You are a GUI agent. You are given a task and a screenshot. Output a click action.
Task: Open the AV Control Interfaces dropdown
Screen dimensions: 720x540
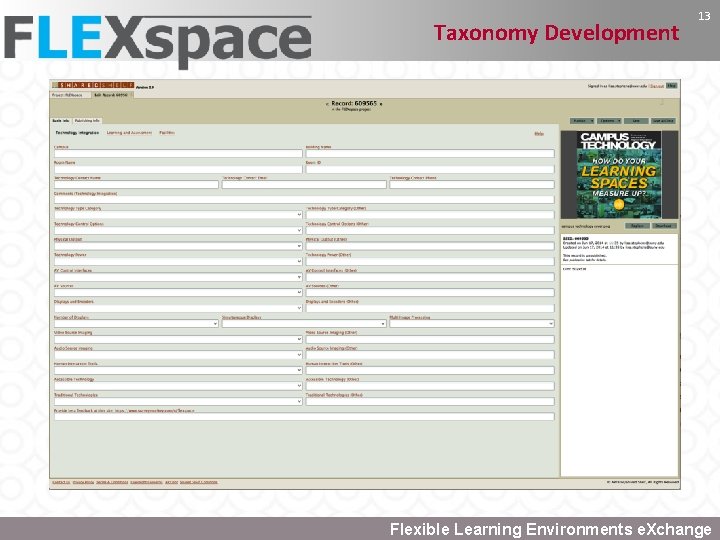pos(178,277)
